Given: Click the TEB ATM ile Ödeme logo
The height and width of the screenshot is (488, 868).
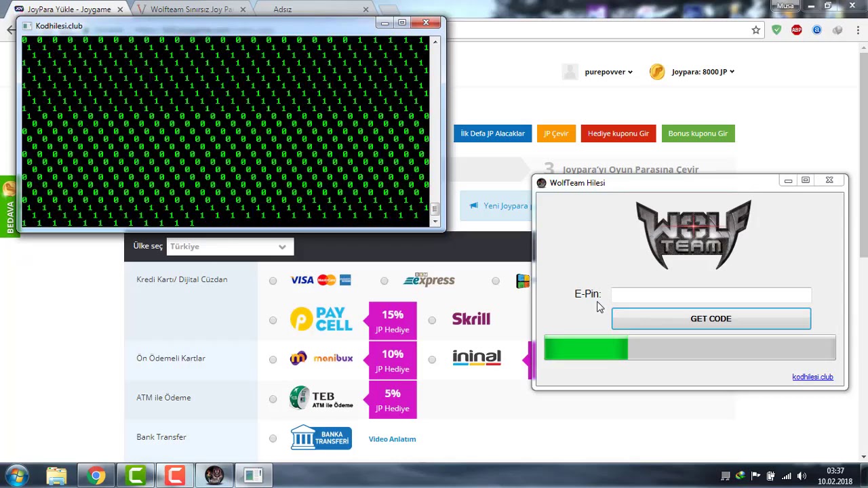Looking at the screenshot, I should tap(321, 398).
